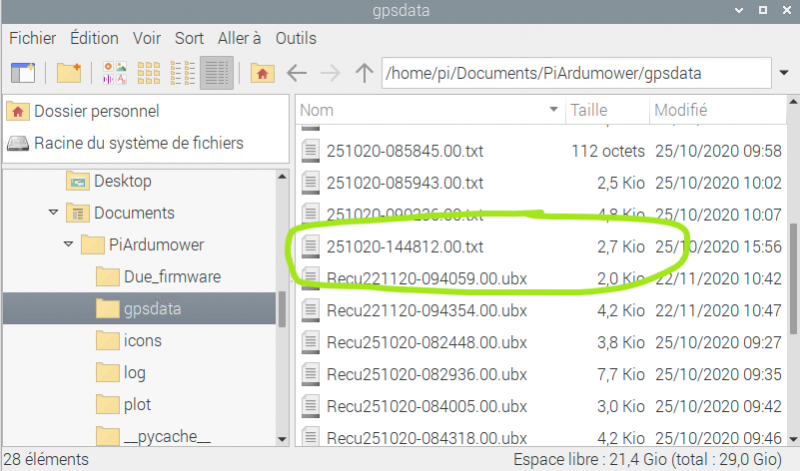The image size is (800, 471).
Task: Open plot folder in tree
Action: 137,405
